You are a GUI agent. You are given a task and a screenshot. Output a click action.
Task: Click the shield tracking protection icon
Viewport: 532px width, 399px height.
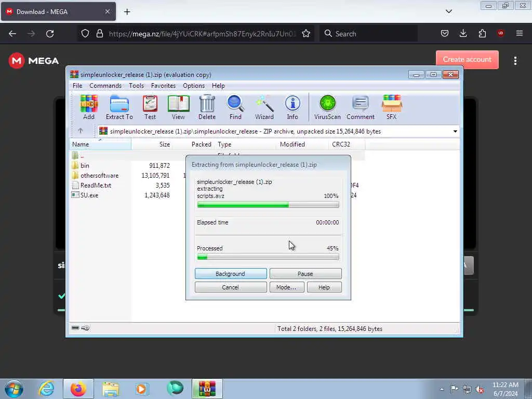85,34
